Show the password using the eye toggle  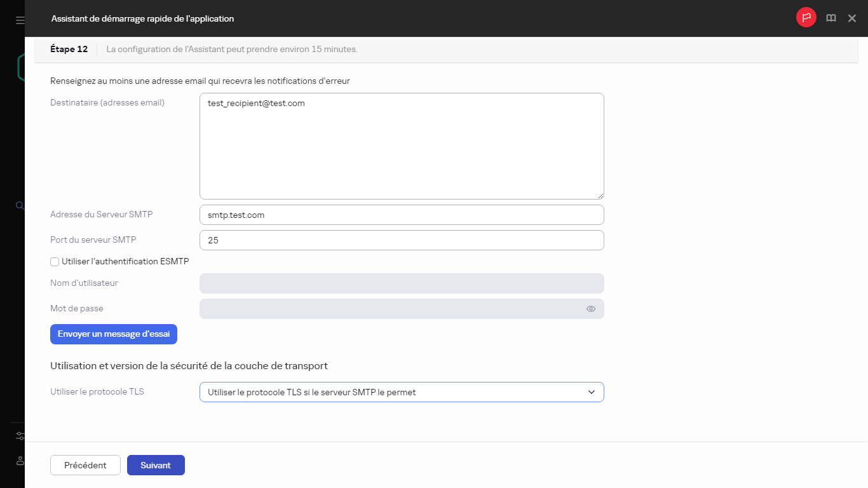coord(590,308)
